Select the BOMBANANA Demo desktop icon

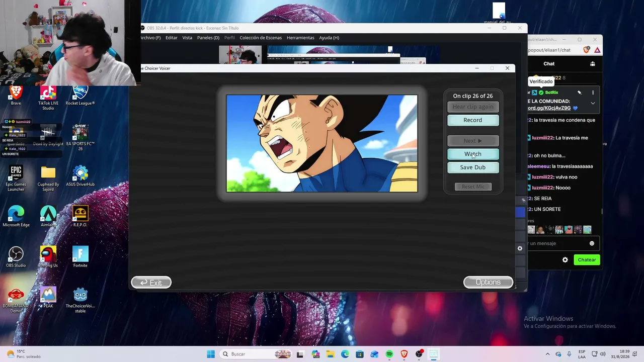[x=16, y=300]
